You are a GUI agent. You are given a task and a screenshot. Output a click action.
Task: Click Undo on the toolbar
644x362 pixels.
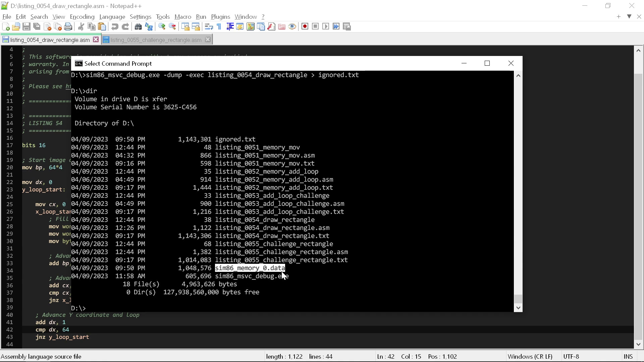(114, 26)
